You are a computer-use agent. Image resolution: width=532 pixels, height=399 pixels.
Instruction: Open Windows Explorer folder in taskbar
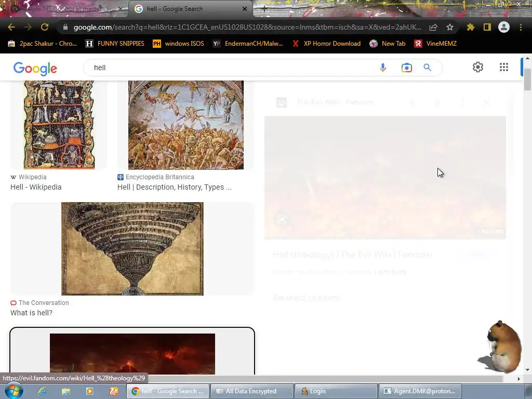pos(66,391)
